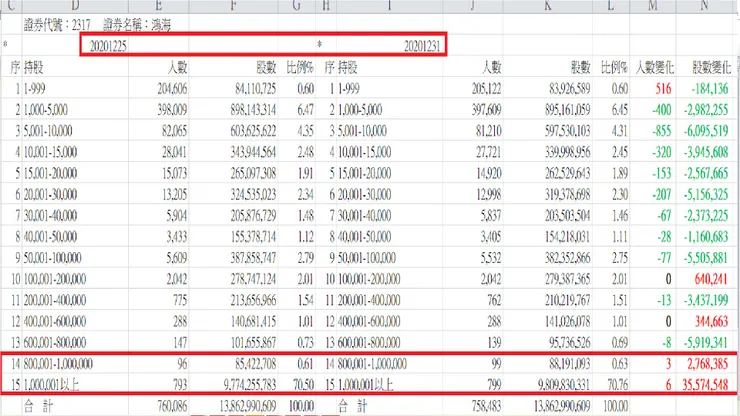
Task: Select cell with value 339,998,956
Action: tap(567, 152)
